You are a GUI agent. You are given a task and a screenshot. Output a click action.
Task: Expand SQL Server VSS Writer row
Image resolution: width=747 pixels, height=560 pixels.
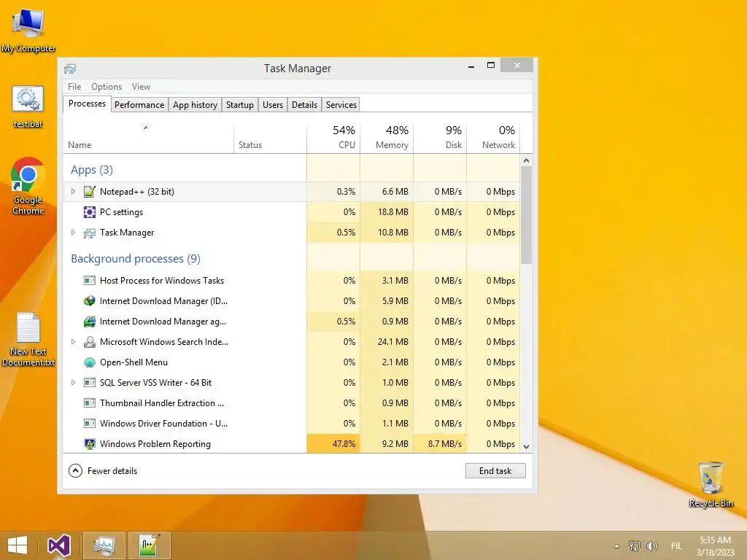[x=73, y=382]
